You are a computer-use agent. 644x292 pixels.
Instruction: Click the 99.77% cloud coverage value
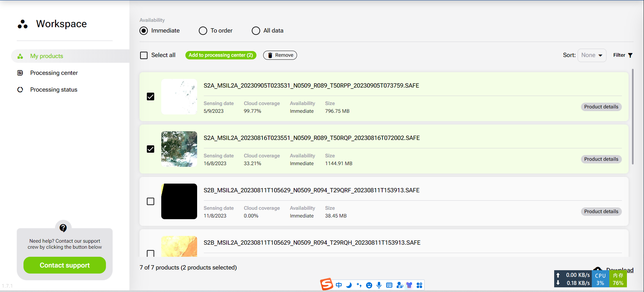tap(252, 111)
